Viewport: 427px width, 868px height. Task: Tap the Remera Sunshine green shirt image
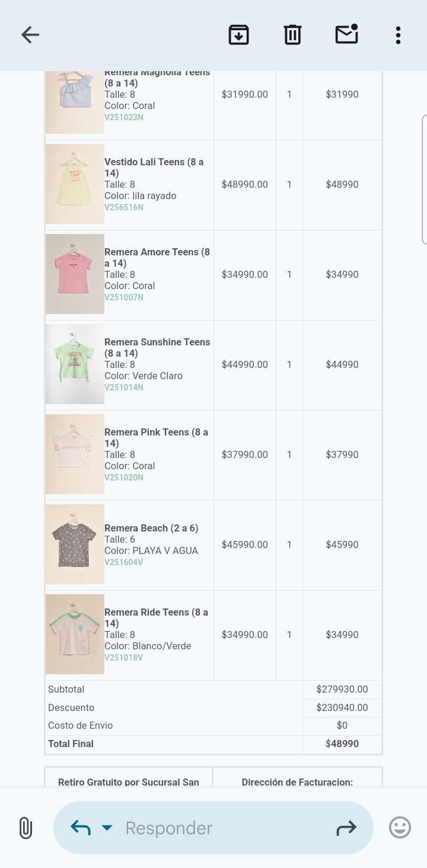click(x=75, y=364)
